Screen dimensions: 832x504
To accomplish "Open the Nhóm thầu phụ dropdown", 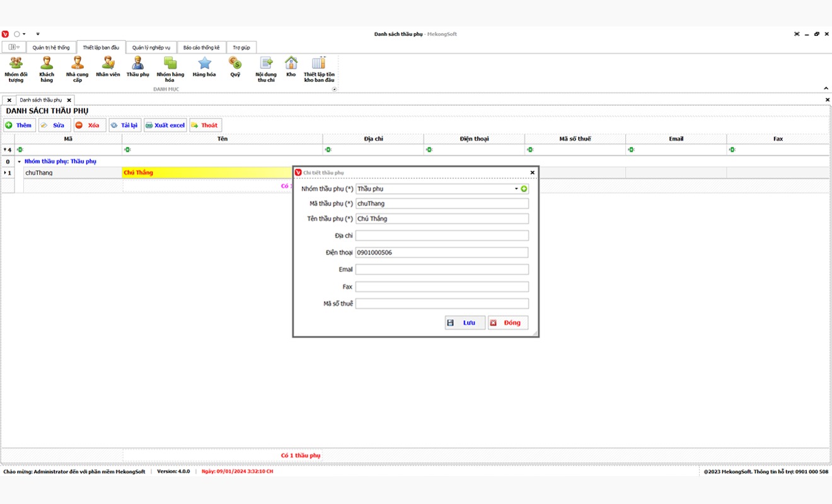I will [516, 189].
